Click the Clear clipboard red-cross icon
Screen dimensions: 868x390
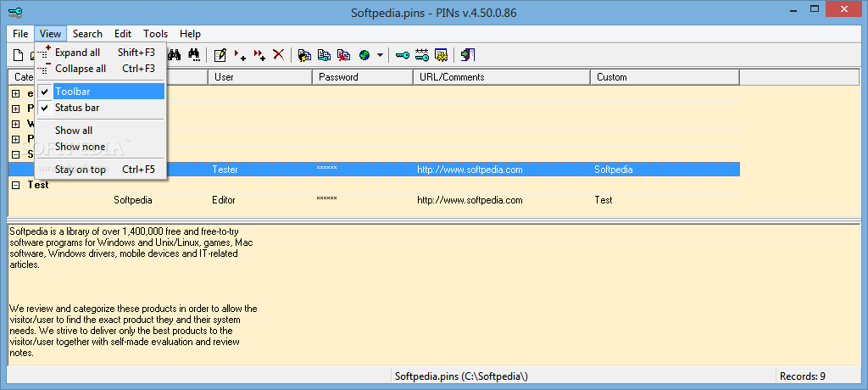point(344,55)
